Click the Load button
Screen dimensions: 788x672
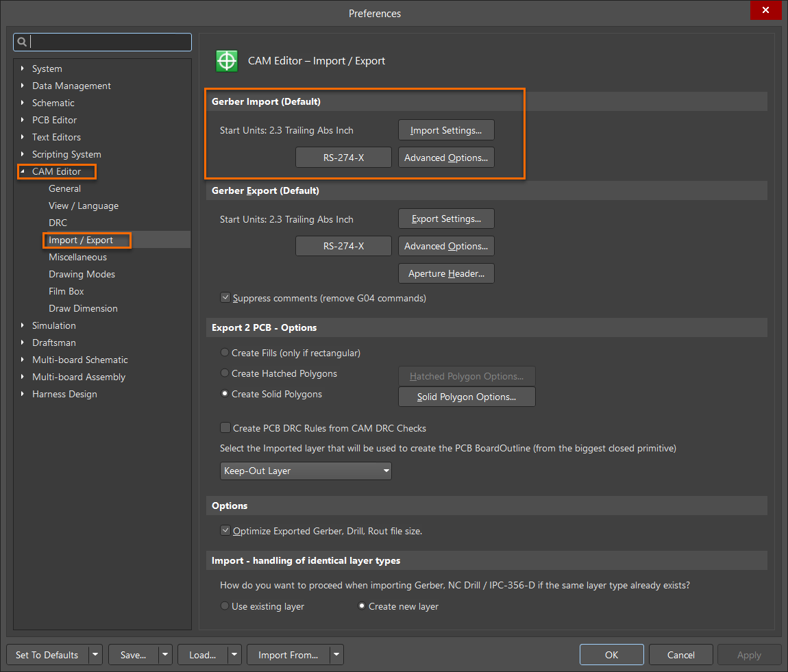coord(203,655)
